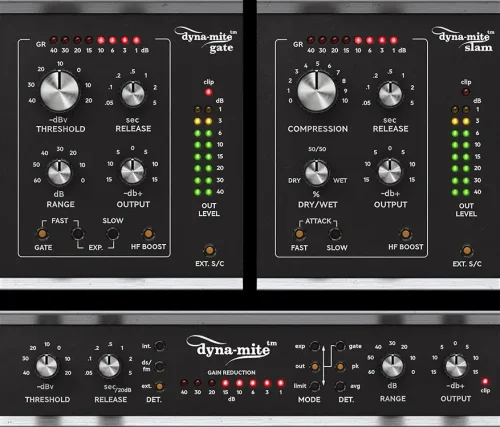Select ext. detector on bottom unit
Screen dimensions: 500x427
point(160,386)
